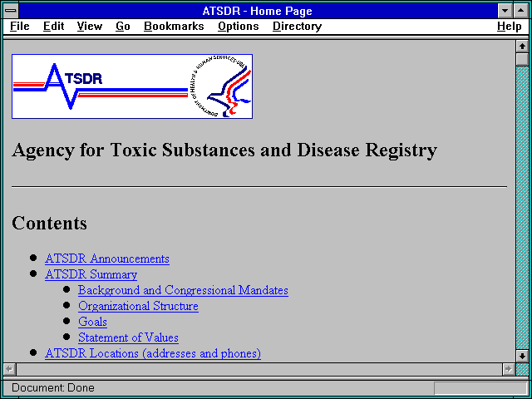Maximize the window using title bar up arrow

[x=521, y=11]
